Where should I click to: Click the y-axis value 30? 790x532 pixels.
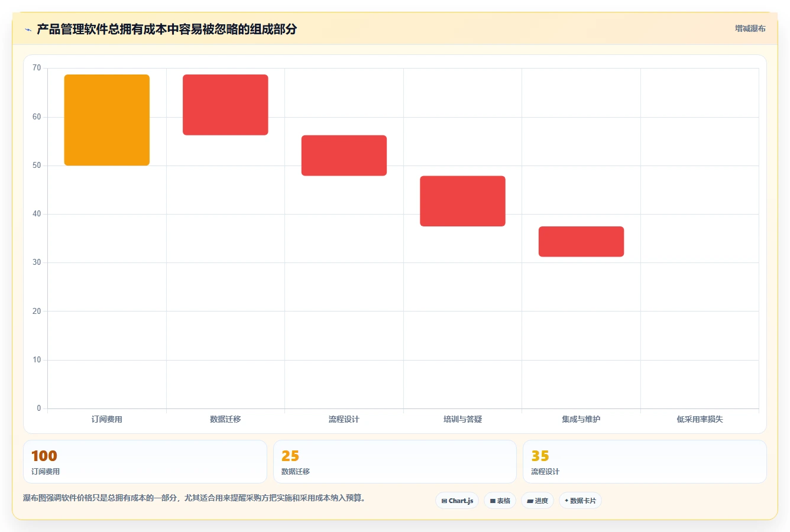[x=37, y=262]
